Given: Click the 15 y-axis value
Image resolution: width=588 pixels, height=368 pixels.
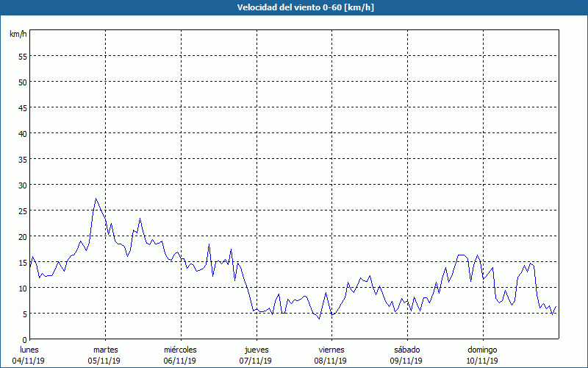Looking at the screenshot, I should [x=23, y=262].
